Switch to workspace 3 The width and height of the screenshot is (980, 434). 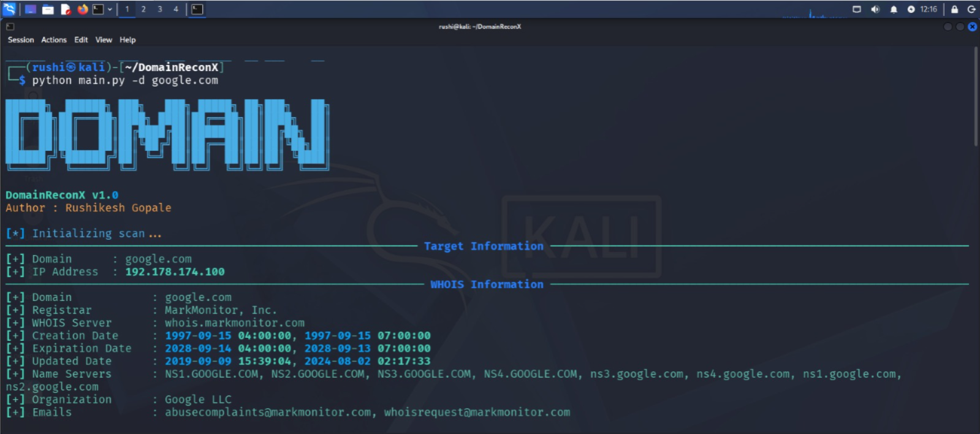[x=159, y=9]
